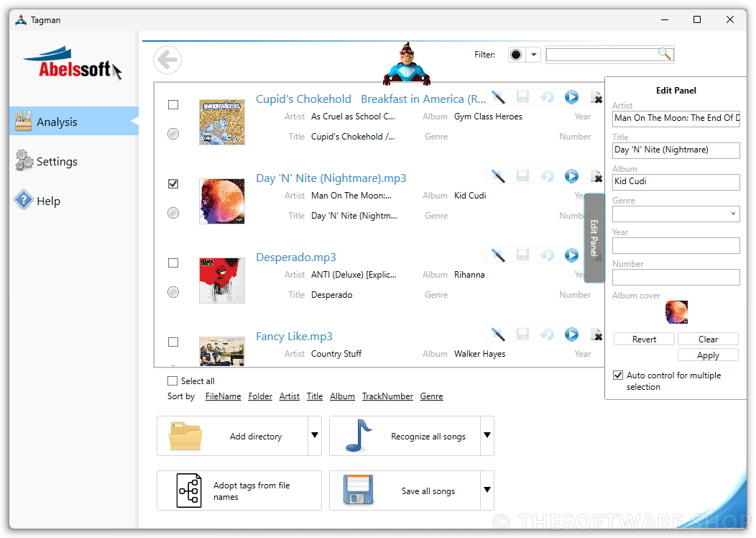Select the radio button for Desperado.mp3
The height and width of the screenshot is (538, 756).
pyautogui.click(x=173, y=292)
